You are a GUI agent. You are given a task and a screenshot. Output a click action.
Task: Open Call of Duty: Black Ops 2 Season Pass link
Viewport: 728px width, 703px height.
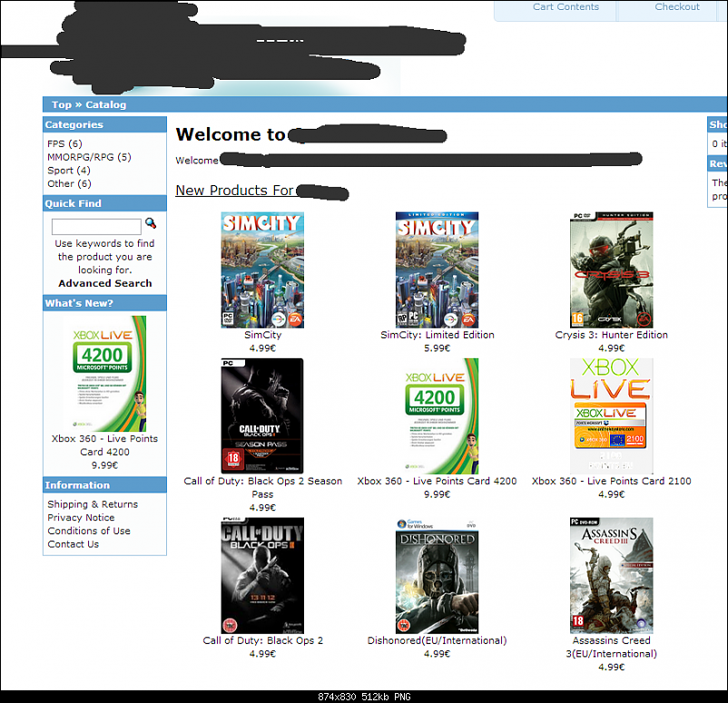[262, 488]
